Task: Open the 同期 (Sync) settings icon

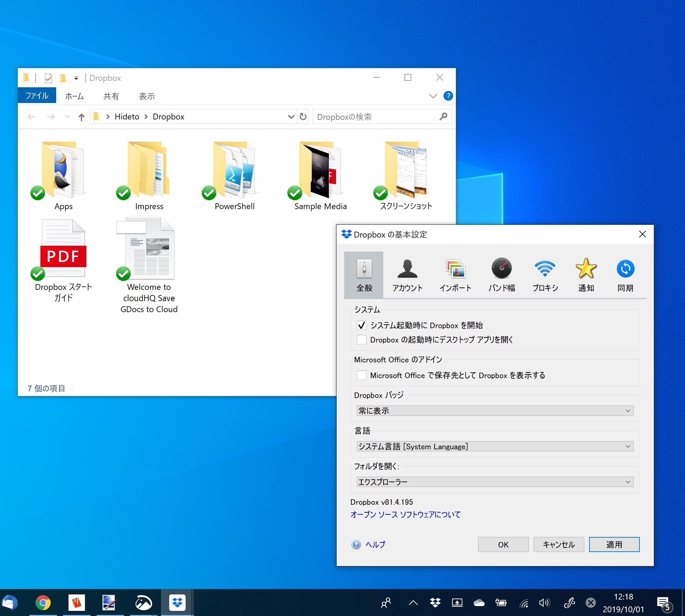Action: 625,269
